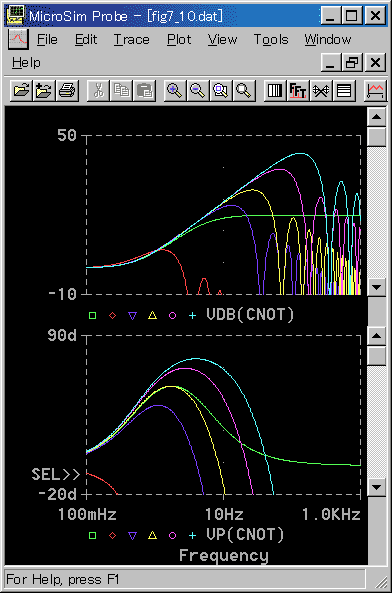Click the Add Trace icon at toolbar end
This screenshot has height=593, width=392.
coord(375,90)
